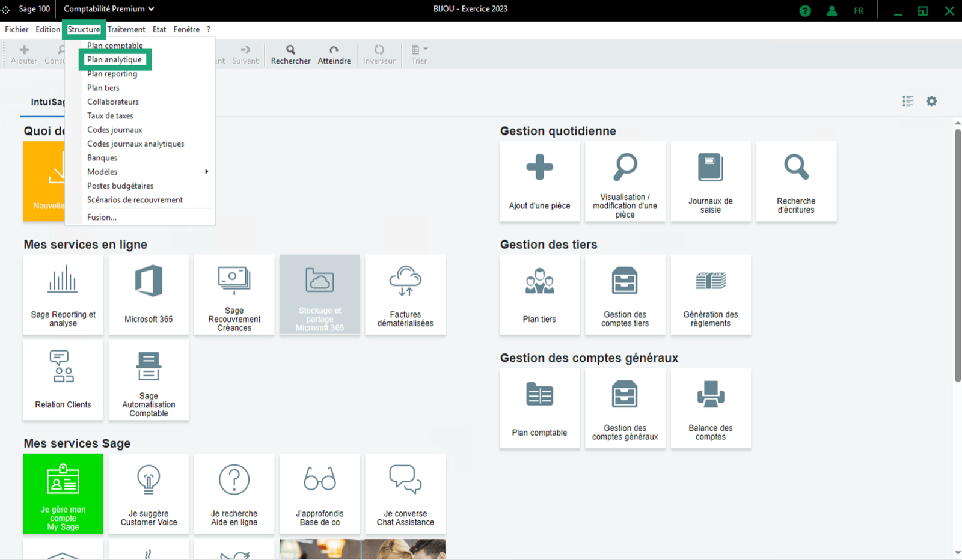Click the list layout icon beside gear
The width and height of the screenshot is (962, 560).
[908, 101]
